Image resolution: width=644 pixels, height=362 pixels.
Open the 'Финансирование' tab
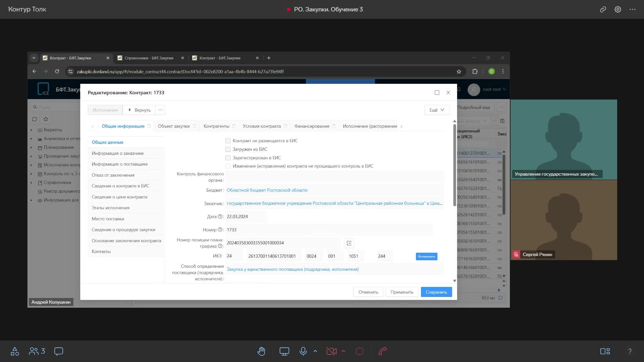(312, 126)
